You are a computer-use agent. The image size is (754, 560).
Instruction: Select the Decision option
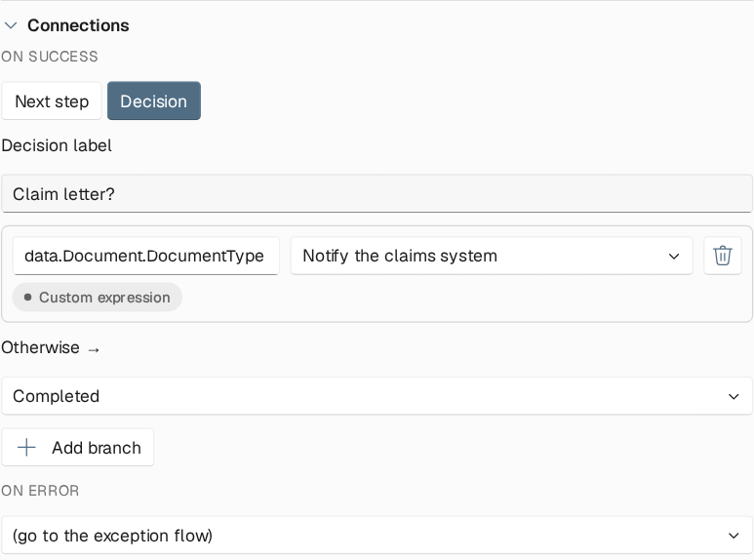pyautogui.click(x=154, y=101)
